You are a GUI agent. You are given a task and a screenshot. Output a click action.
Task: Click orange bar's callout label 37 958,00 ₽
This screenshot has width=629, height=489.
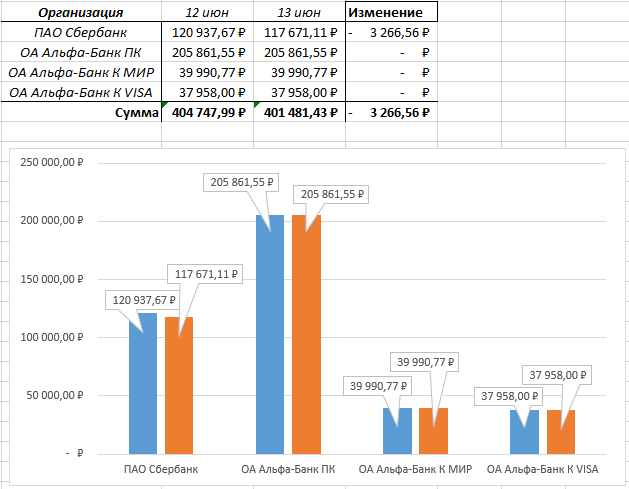point(557,375)
